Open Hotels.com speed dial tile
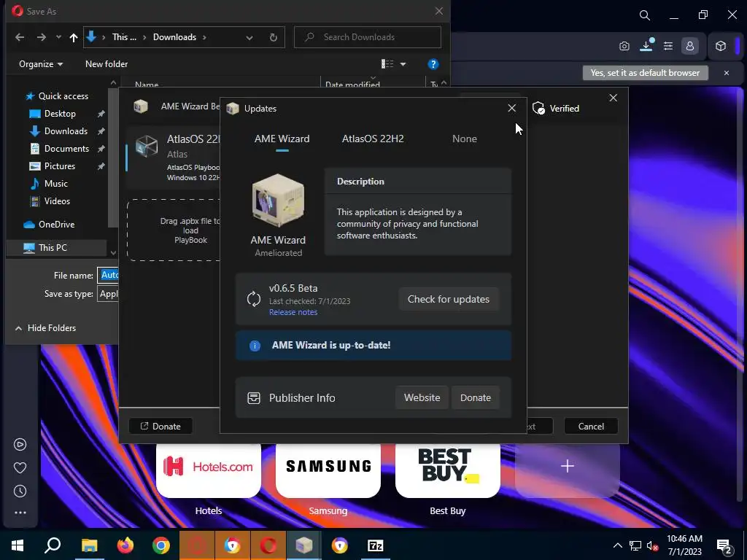This screenshot has height=560, width=747. click(x=209, y=471)
